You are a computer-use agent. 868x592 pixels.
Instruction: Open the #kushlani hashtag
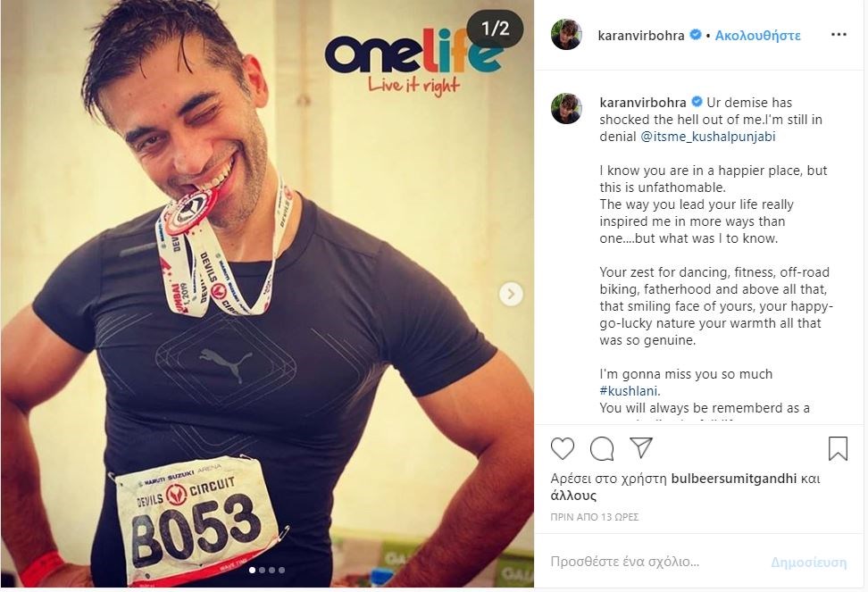pyautogui.click(x=629, y=391)
